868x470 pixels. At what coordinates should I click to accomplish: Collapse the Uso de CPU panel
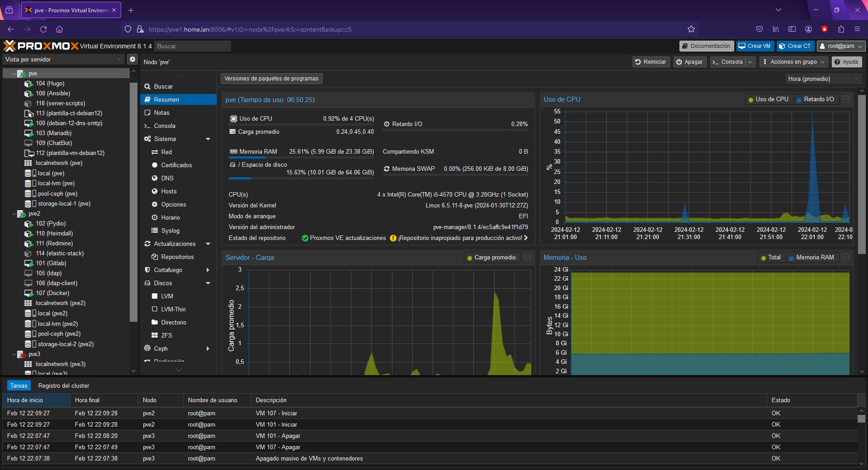coord(846,99)
